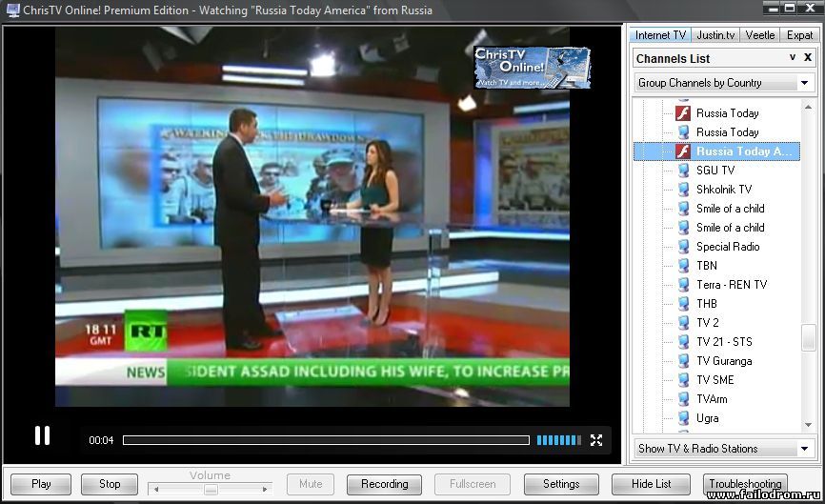
Task: Select the TV Guranga channel name
Action: (x=724, y=361)
